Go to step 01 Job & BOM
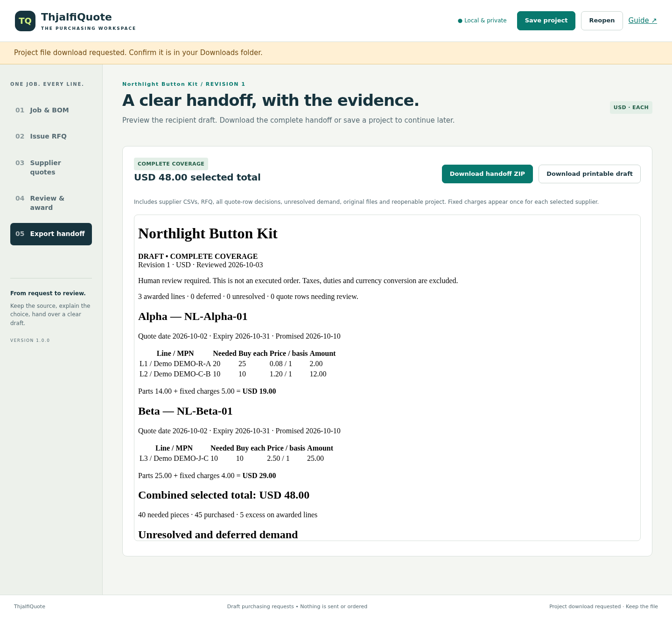 51,110
